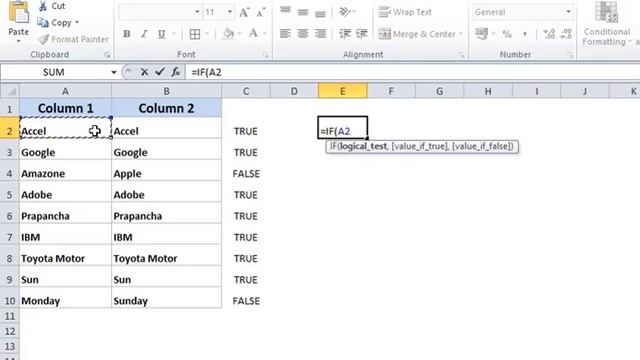
Task: Set Bottom Align vertical alignment
Action: click(320, 13)
